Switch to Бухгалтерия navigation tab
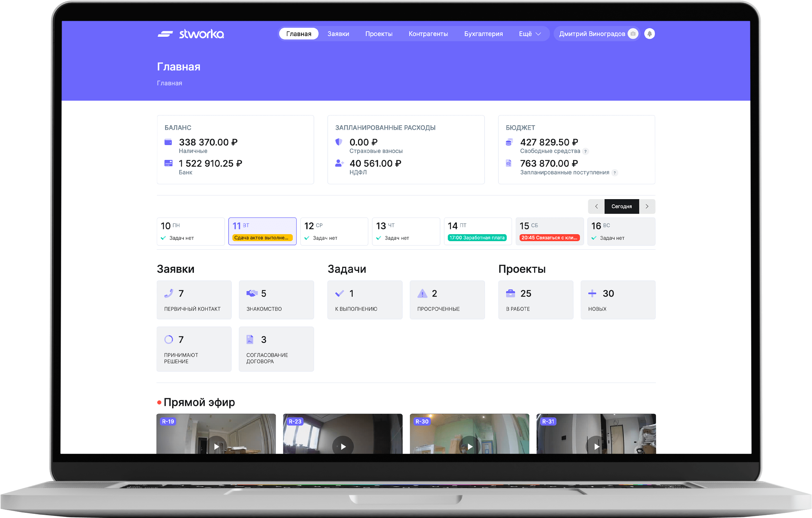 pyautogui.click(x=483, y=34)
